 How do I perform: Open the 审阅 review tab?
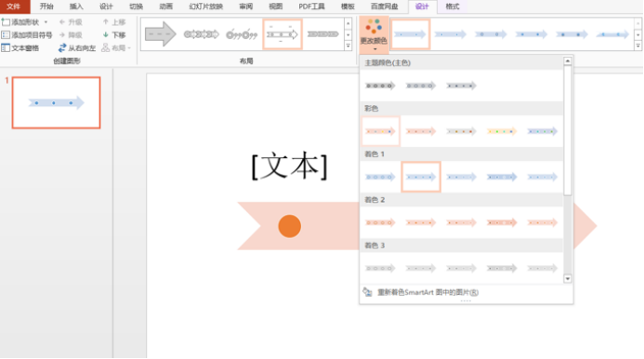(x=245, y=7)
